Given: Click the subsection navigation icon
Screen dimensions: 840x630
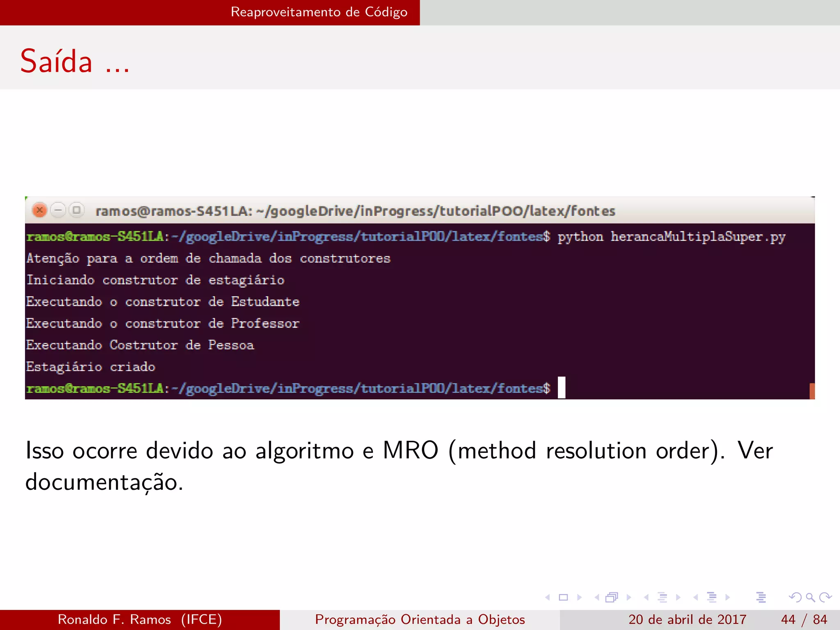Looking at the screenshot, I should [662, 597].
